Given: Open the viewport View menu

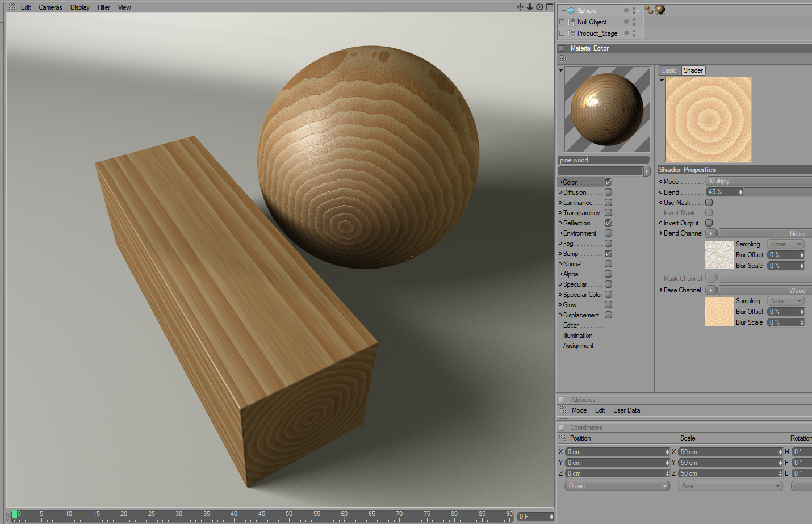Looking at the screenshot, I should pyautogui.click(x=124, y=7).
